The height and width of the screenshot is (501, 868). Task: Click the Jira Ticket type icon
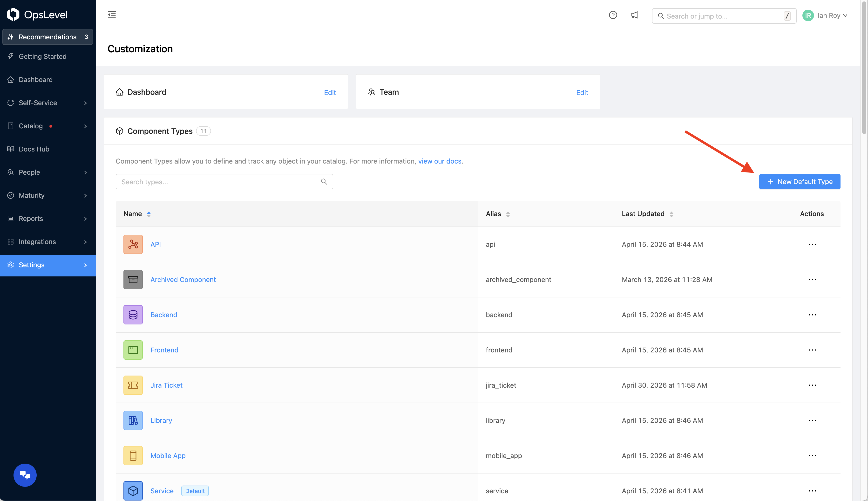(133, 385)
